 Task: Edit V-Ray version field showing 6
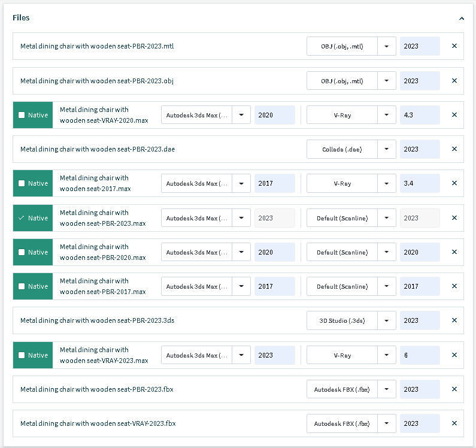(x=419, y=355)
